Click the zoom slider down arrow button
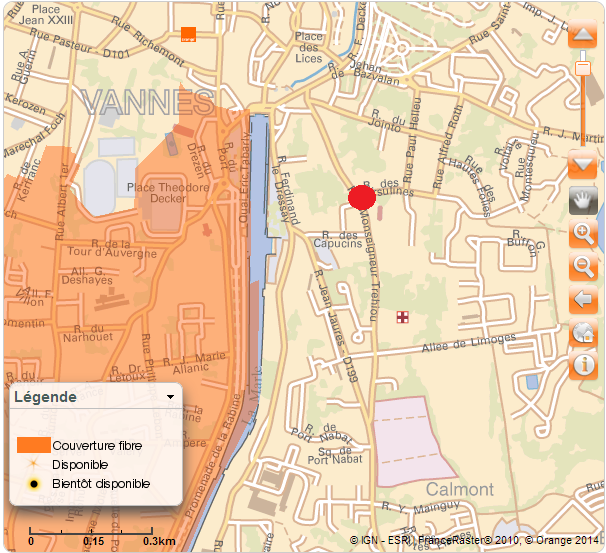 [582, 163]
